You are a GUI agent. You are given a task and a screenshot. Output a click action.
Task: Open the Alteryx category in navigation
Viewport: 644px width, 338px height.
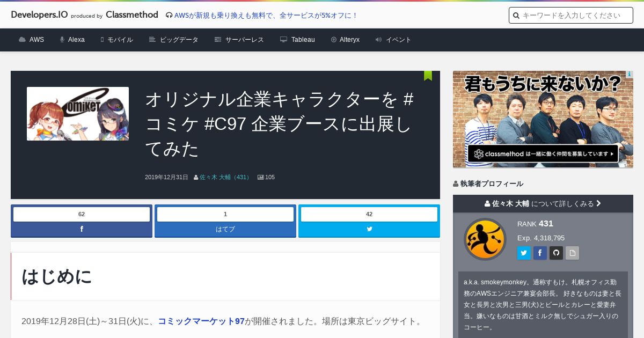coord(349,40)
